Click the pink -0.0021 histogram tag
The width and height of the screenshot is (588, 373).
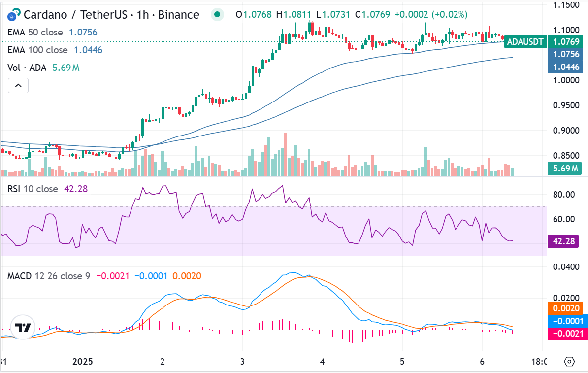point(568,334)
